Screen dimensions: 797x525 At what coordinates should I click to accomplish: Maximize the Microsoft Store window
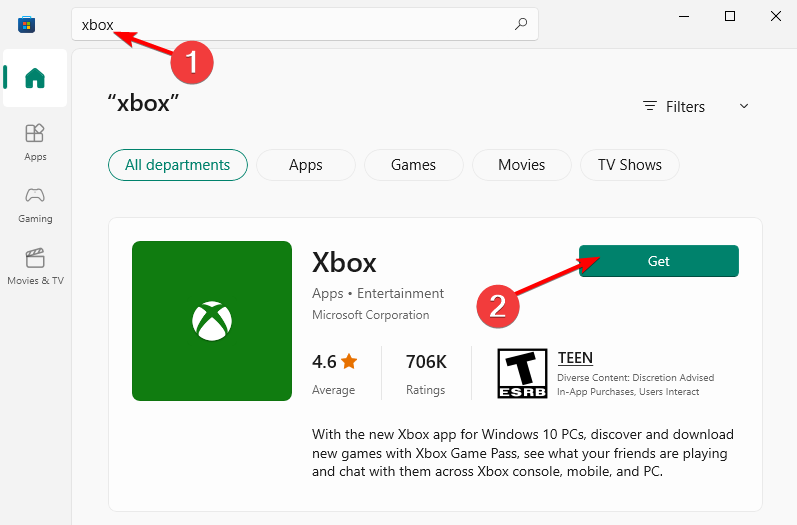point(730,16)
